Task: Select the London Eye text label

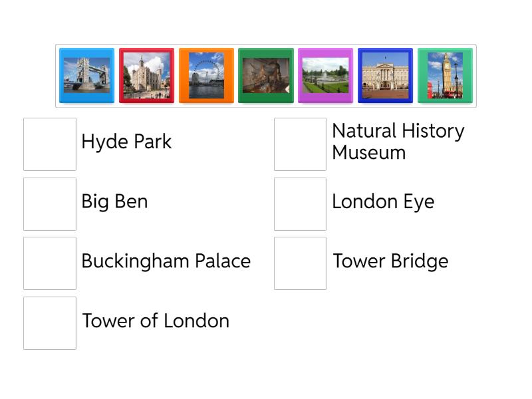Action: click(384, 202)
